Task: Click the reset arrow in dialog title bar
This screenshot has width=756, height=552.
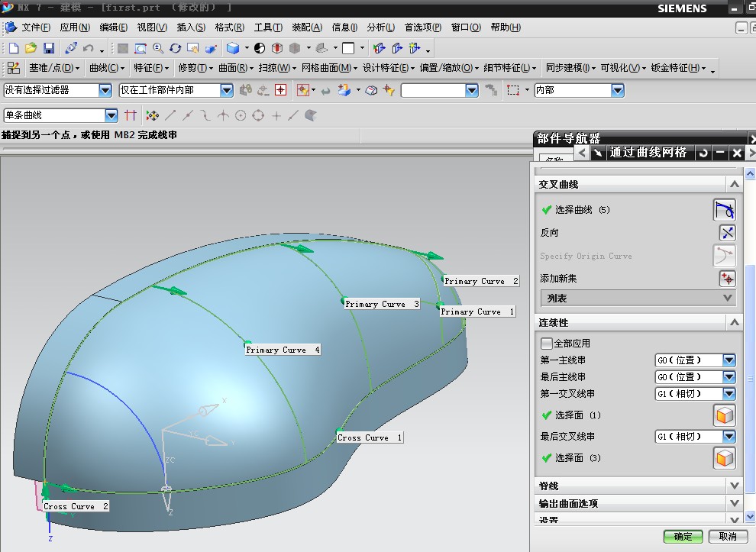Action: [703, 153]
